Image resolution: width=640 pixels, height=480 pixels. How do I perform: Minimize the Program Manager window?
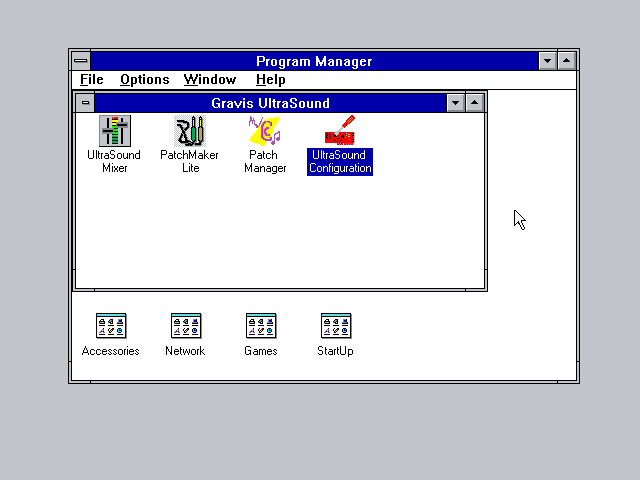click(x=547, y=61)
